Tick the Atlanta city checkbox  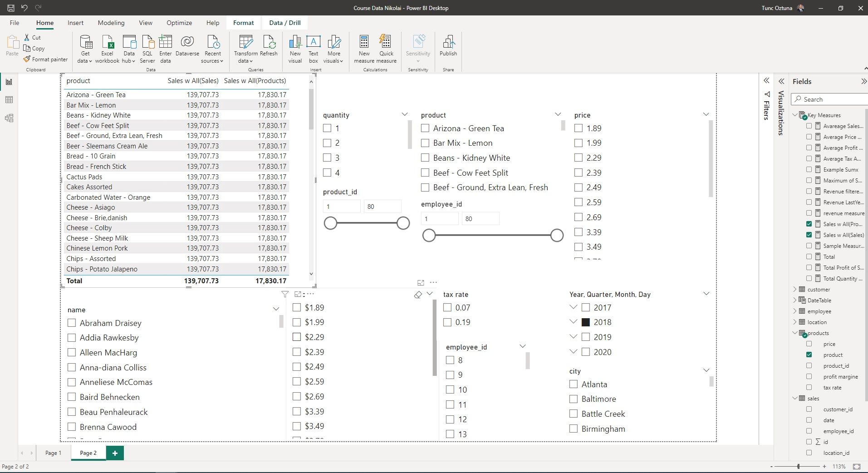(574, 384)
